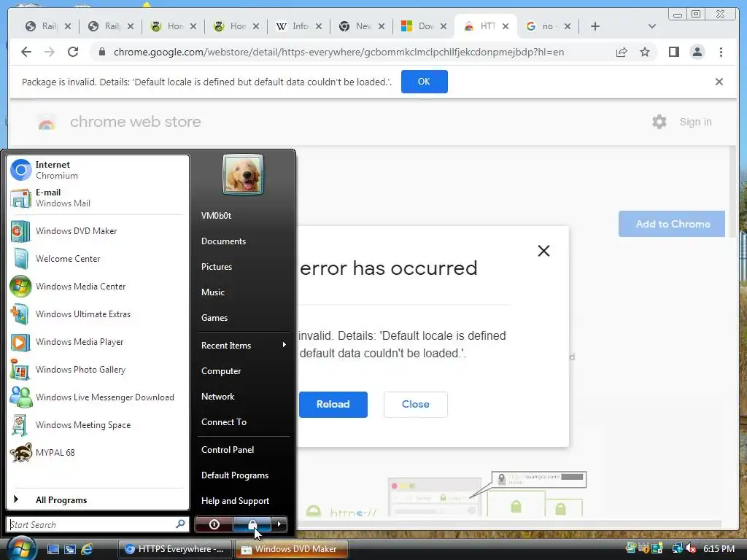747x560 pixels.
Task: Bookmark this page with star icon
Action: click(645, 52)
